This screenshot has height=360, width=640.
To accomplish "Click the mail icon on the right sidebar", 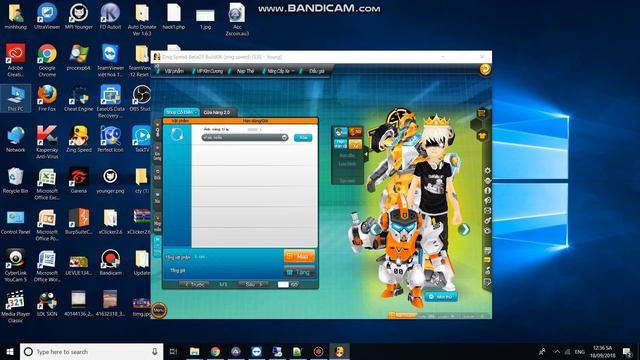I will 487,211.
